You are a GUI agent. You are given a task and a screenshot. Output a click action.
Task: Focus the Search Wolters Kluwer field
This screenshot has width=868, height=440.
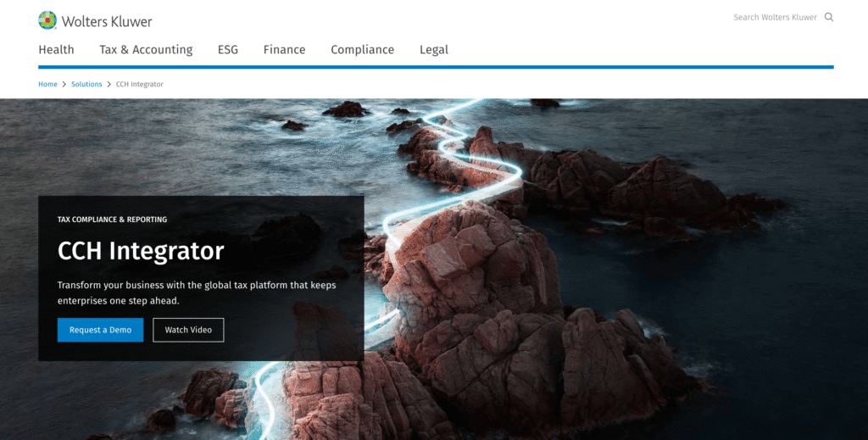(775, 17)
